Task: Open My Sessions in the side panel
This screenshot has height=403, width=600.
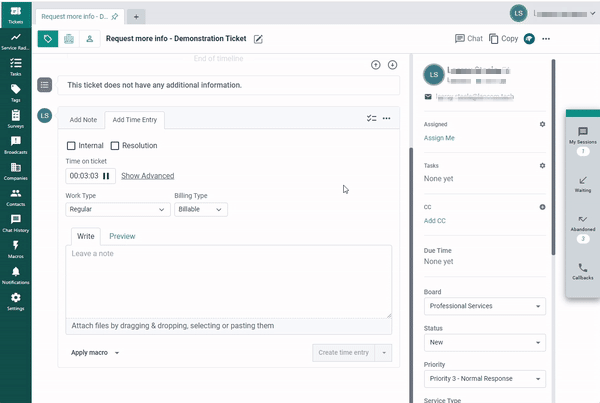Action: (582, 141)
